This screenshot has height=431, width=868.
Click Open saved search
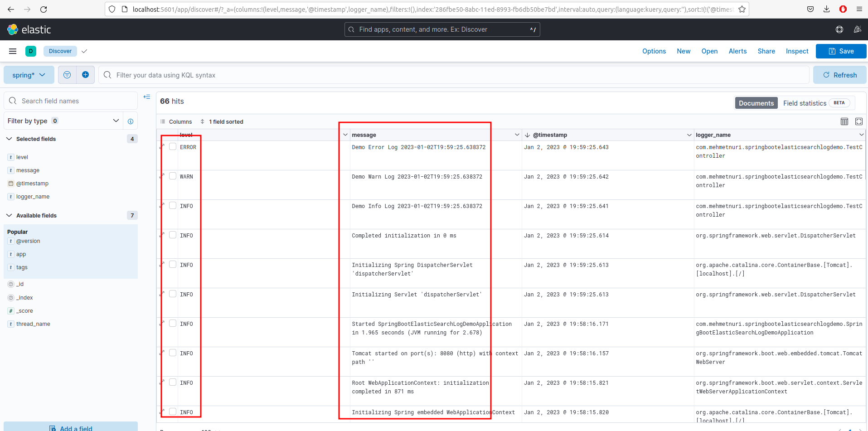click(x=709, y=51)
